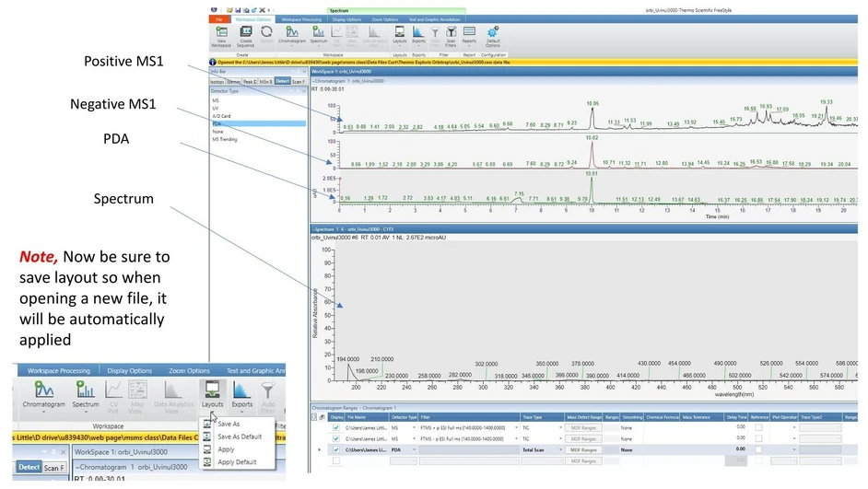Open Layouts button in the main window ribbon

(x=399, y=35)
